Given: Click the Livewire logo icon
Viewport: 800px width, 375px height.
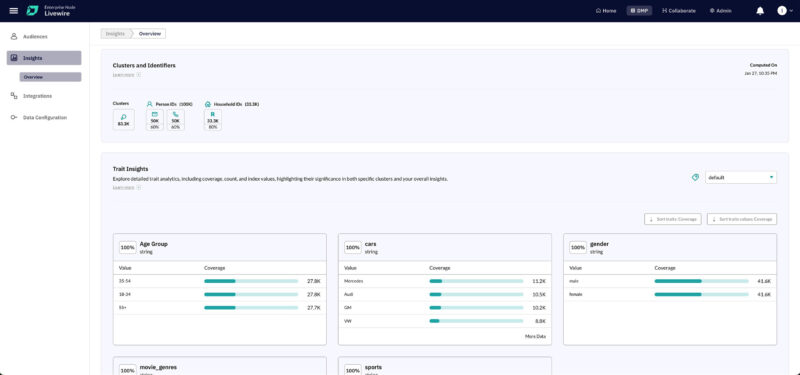Looking at the screenshot, I should [x=32, y=11].
